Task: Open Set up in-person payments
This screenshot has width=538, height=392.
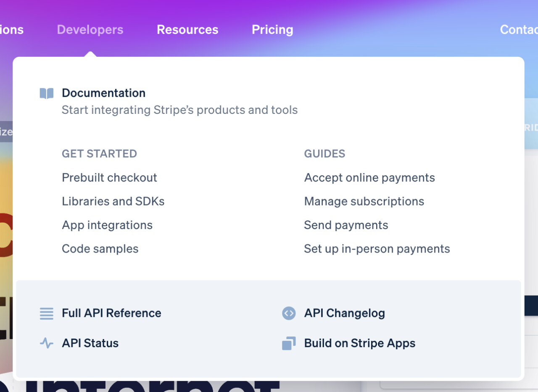Action: coord(377,249)
